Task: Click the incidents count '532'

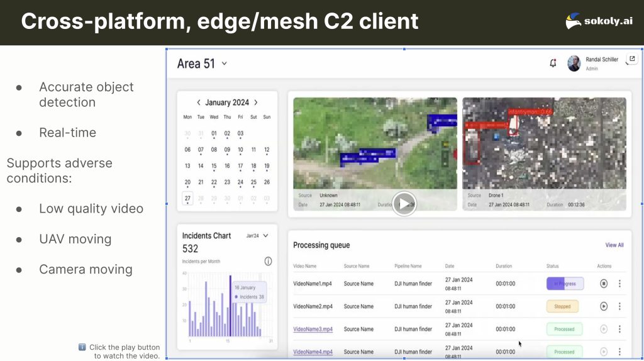Action: pyautogui.click(x=190, y=248)
